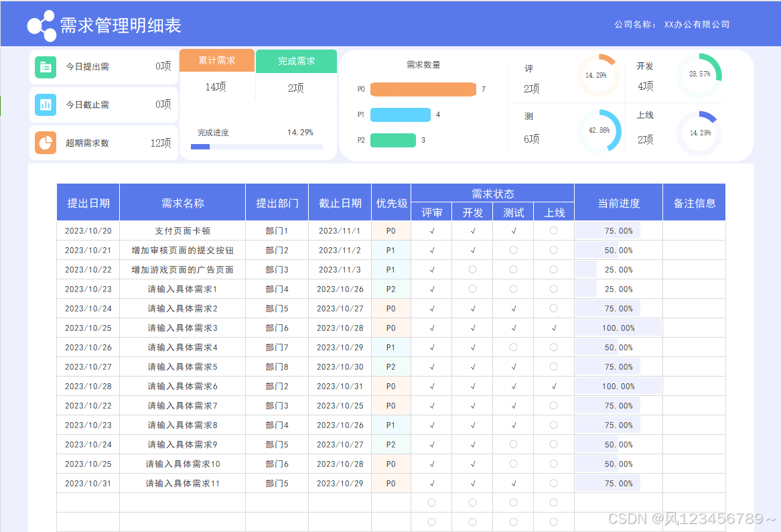Click deadline cell 2023/10/31
The image size is (781, 532).
pyautogui.click(x=340, y=386)
